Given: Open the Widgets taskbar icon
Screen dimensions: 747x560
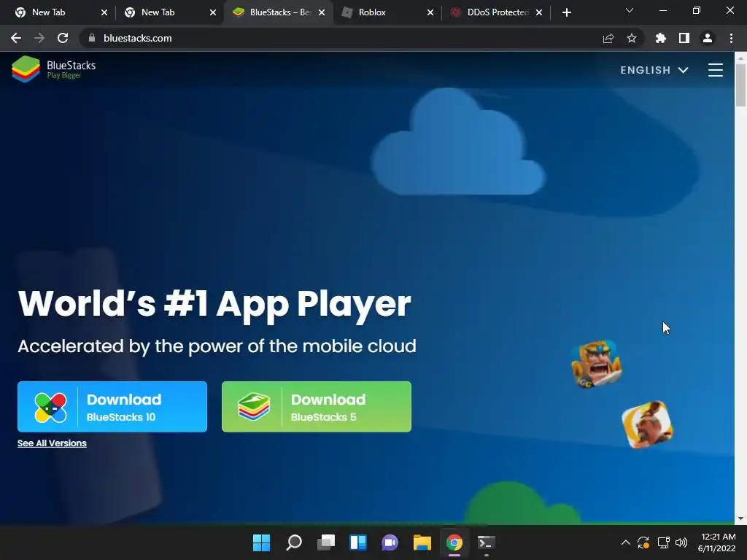Looking at the screenshot, I should (x=357, y=542).
